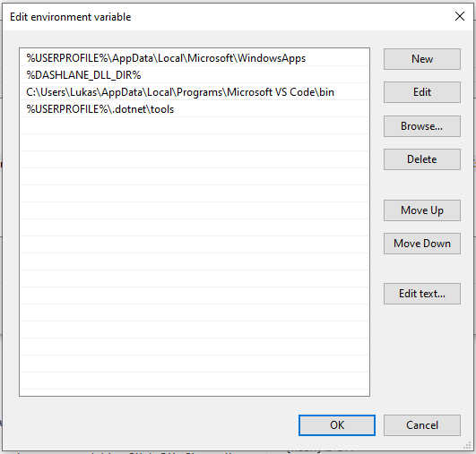
Task: Click the last empty row of path list
Action: (195, 381)
